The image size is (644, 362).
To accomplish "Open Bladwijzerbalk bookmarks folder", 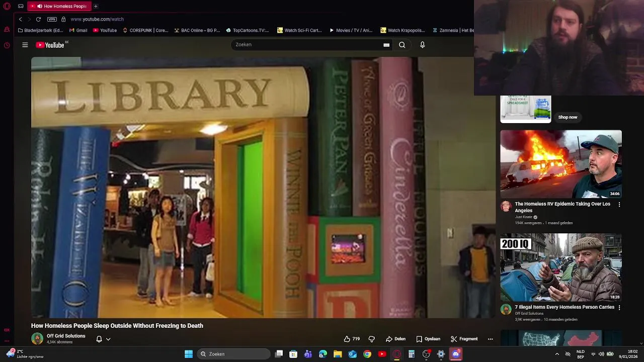I will [40, 30].
